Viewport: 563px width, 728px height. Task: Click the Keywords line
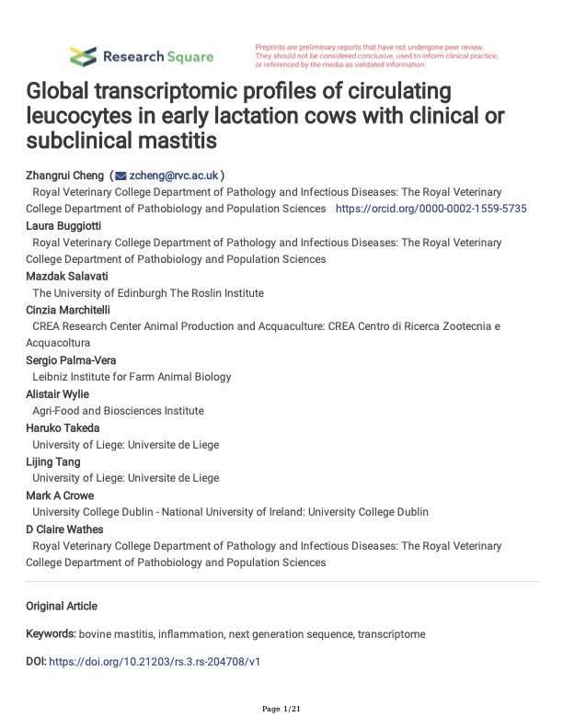(x=225, y=634)
